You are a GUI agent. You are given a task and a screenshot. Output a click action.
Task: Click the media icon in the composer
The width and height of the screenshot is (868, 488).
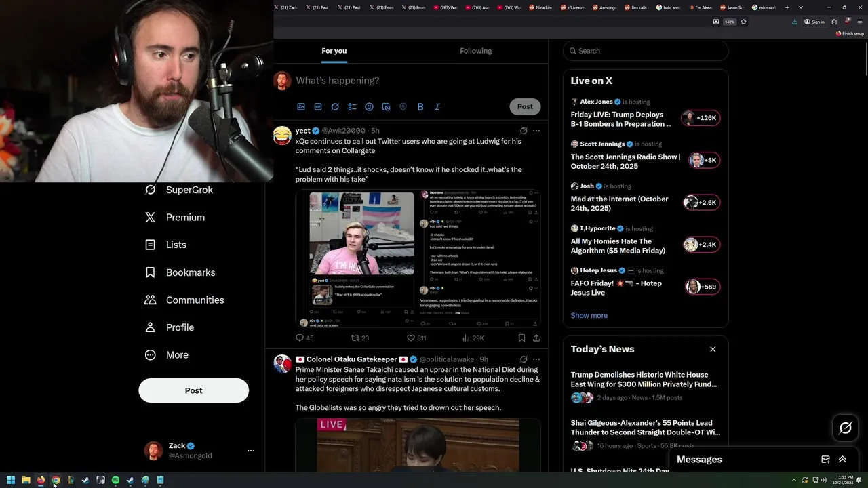(x=301, y=106)
